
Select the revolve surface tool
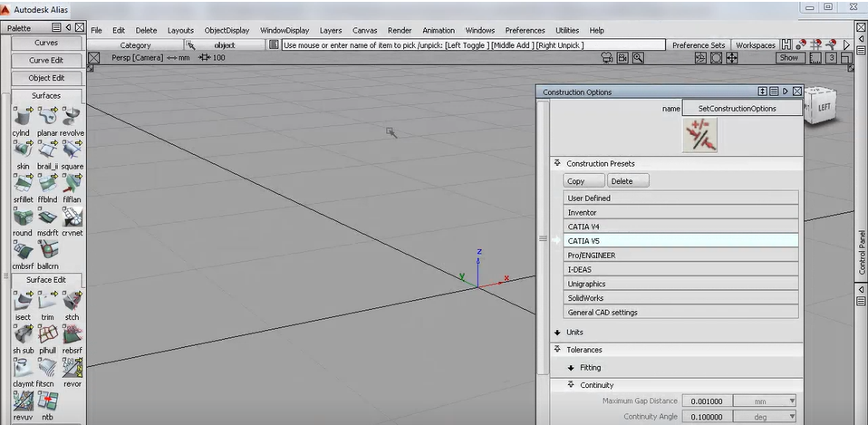point(72,117)
